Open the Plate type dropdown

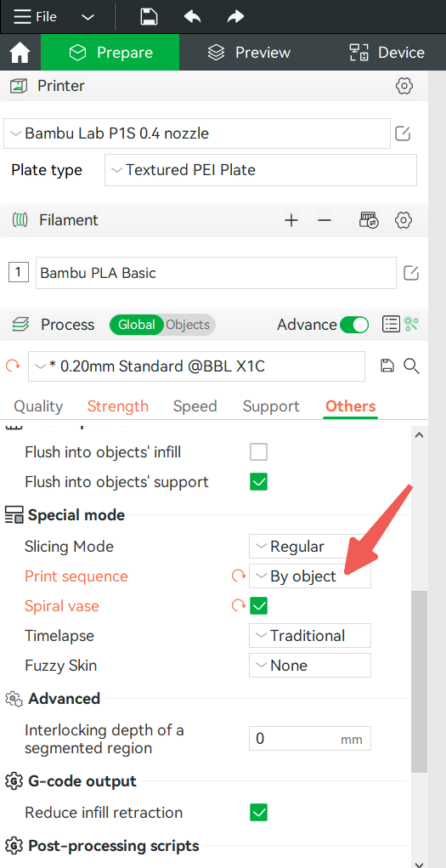[x=261, y=170]
